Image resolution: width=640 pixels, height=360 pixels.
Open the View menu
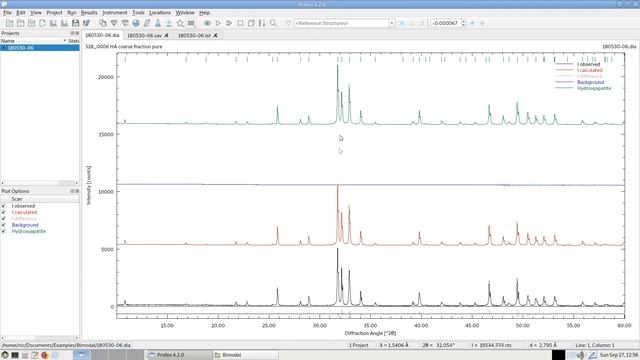(x=36, y=13)
